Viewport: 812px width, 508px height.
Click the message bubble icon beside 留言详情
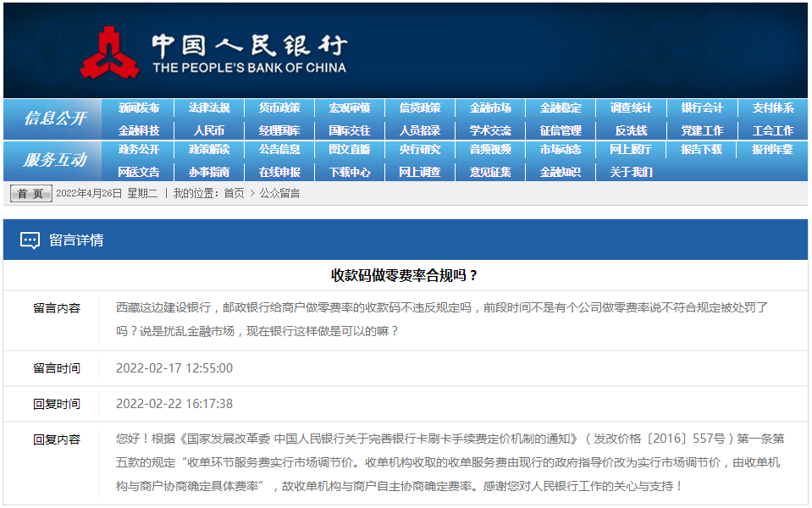[30, 240]
